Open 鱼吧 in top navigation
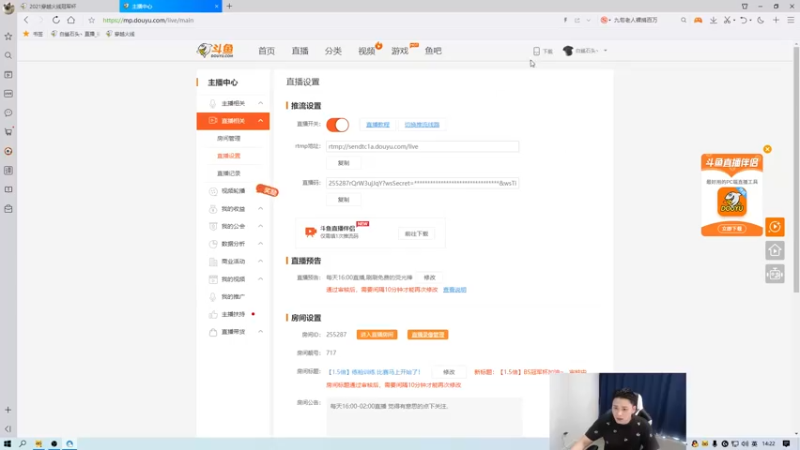800x450 pixels. [x=433, y=51]
